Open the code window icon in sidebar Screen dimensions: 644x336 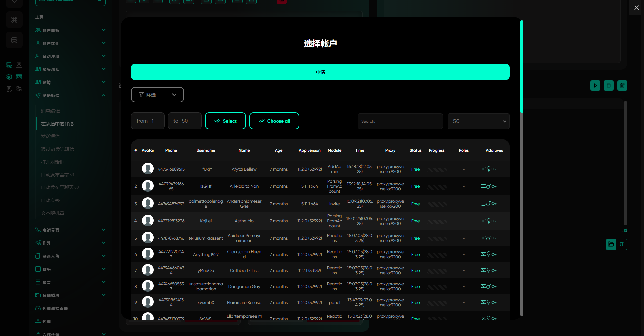point(19,77)
